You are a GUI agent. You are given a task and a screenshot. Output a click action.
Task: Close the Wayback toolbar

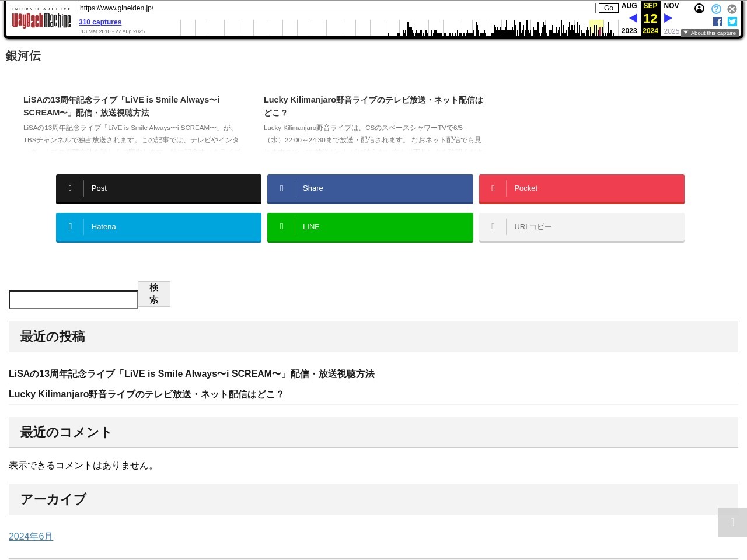(732, 9)
